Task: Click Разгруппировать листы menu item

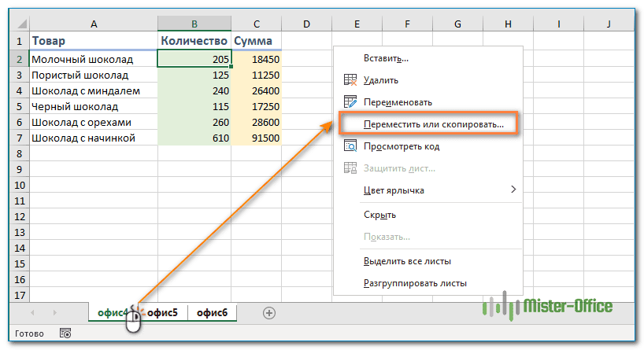Action: [x=415, y=283]
